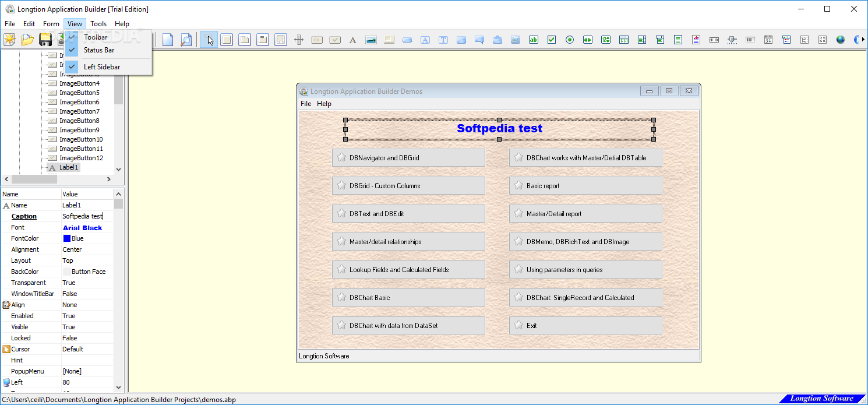Select the Image picture component icon

[371, 40]
